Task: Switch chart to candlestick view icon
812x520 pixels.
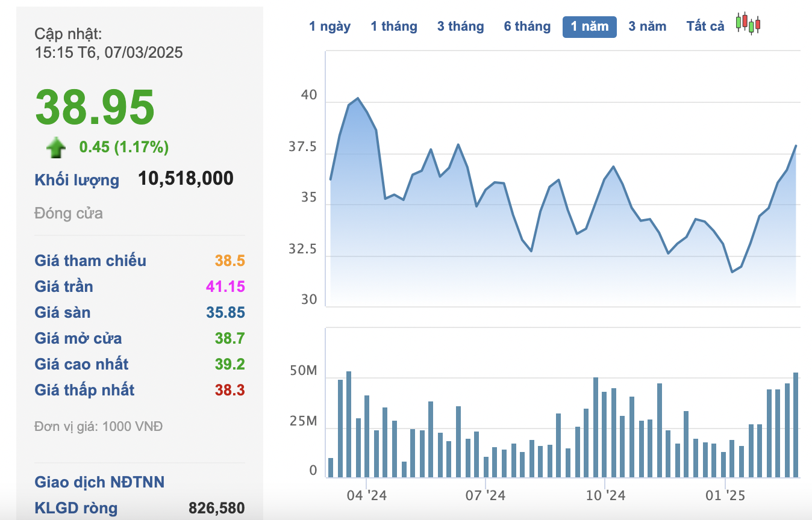Action: pyautogui.click(x=749, y=23)
